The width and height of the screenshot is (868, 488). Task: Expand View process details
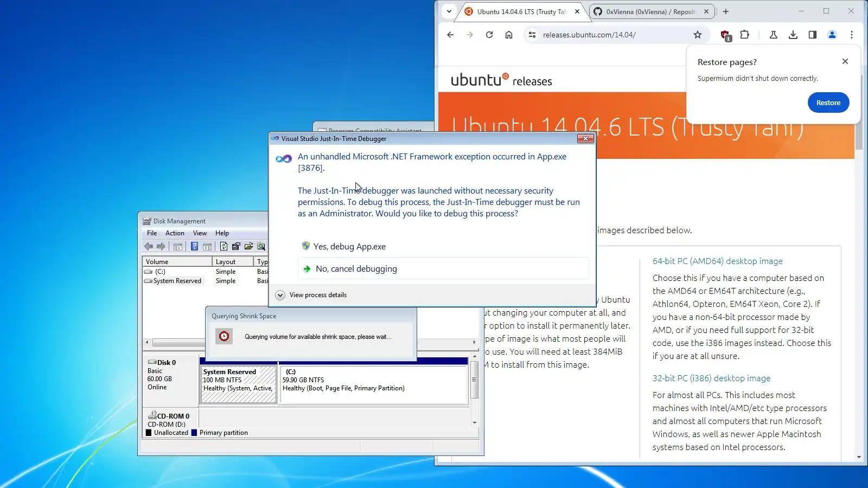312,295
